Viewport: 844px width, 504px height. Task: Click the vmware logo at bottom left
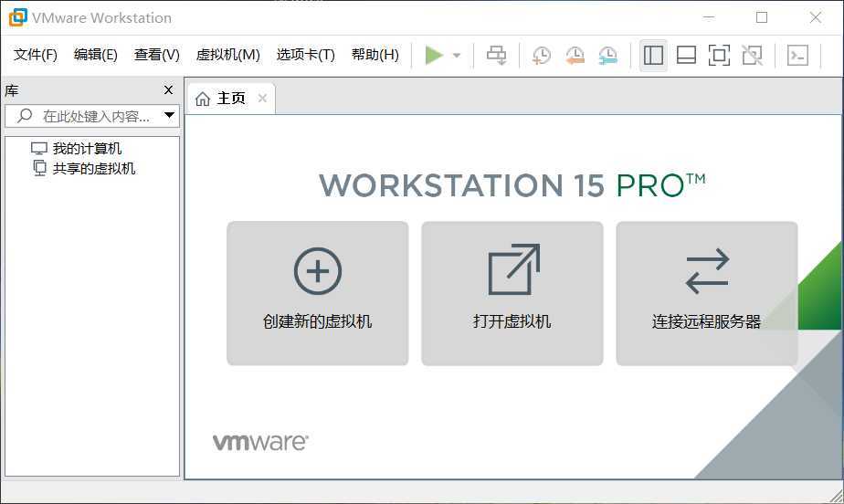(x=260, y=442)
